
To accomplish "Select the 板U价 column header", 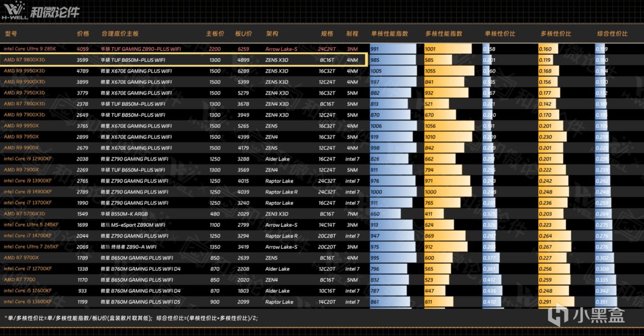I will [x=244, y=34].
